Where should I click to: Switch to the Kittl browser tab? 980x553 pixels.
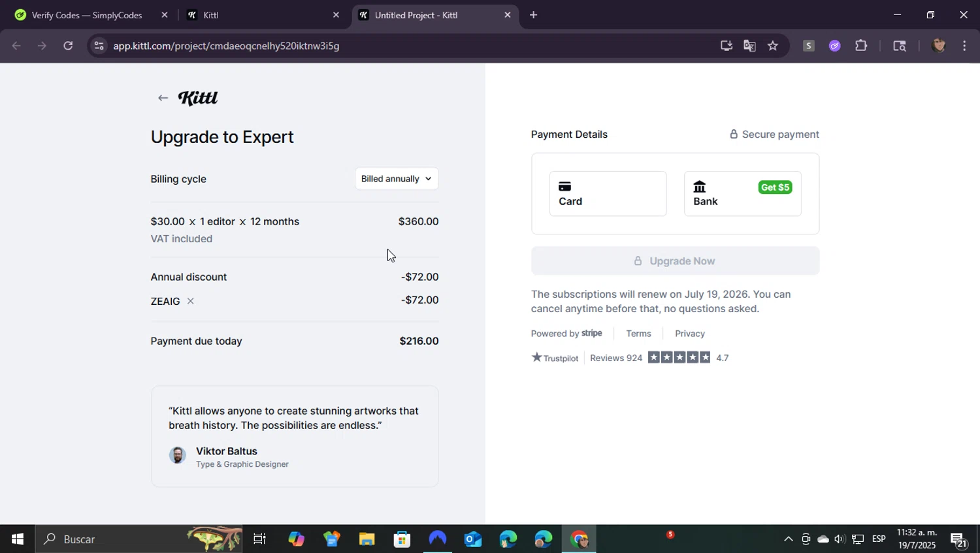[261, 15]
